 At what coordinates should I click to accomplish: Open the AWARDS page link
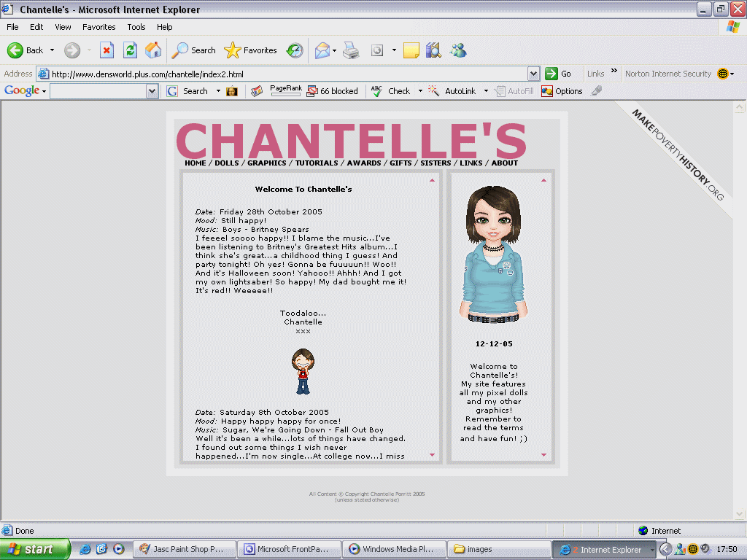click(x=364, y=163)
